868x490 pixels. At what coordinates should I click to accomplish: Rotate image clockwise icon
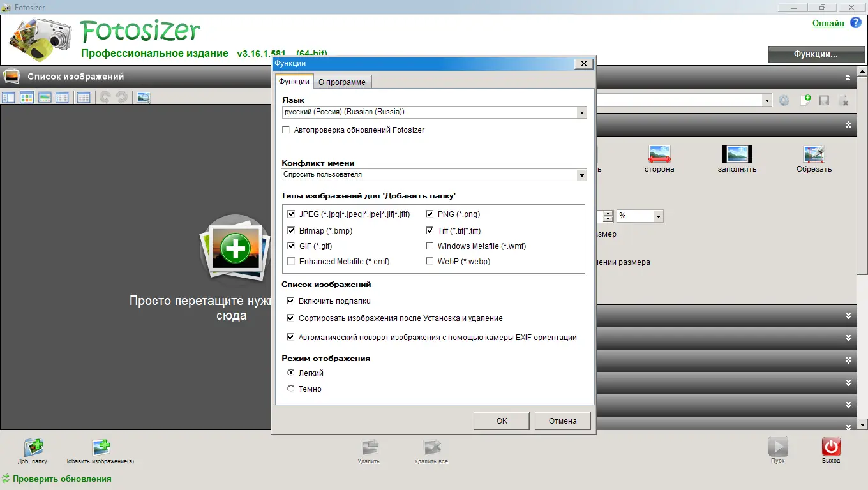point(121,98)
